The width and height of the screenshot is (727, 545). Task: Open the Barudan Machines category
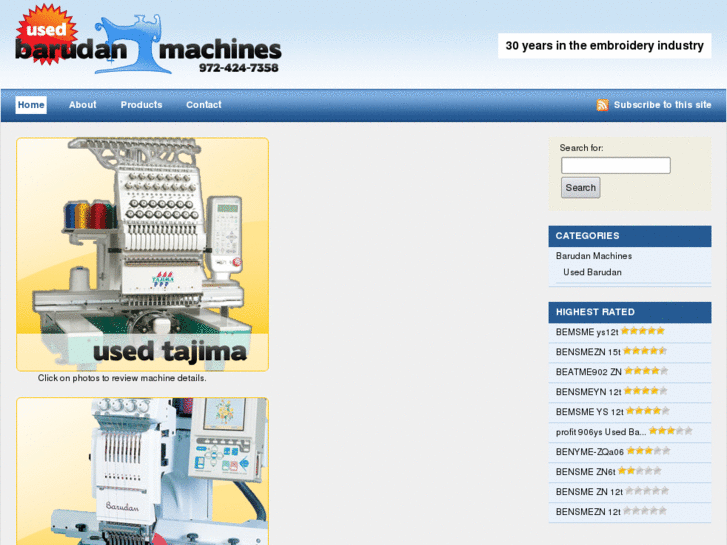593,256
